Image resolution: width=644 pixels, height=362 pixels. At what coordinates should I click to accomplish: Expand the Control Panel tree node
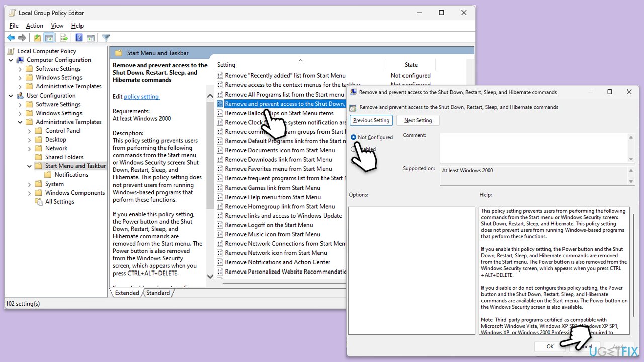coord(29,131)
